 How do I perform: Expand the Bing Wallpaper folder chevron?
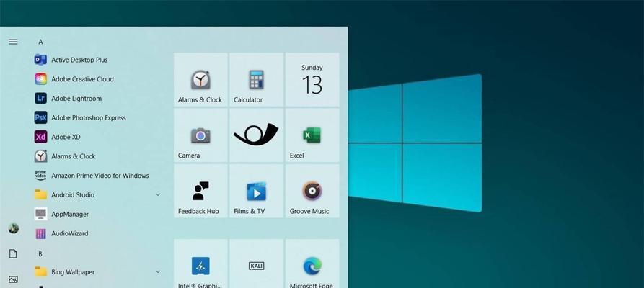tap(158, 272)
